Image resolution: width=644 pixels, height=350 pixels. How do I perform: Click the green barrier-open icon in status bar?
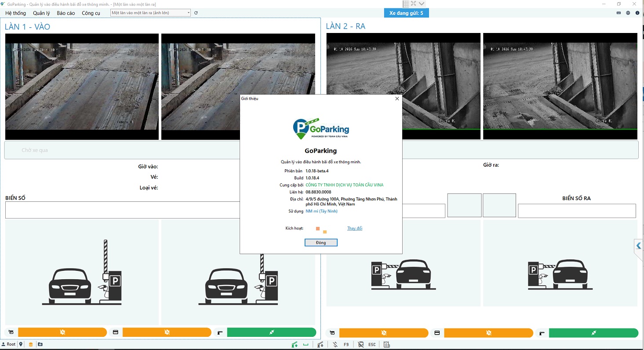click(x=295, y=344)
